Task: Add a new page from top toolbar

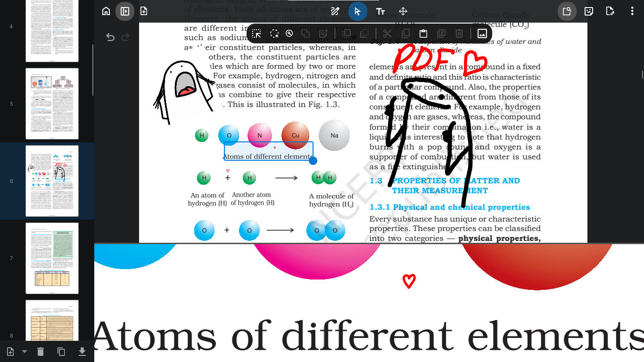Action: [144, 11]
